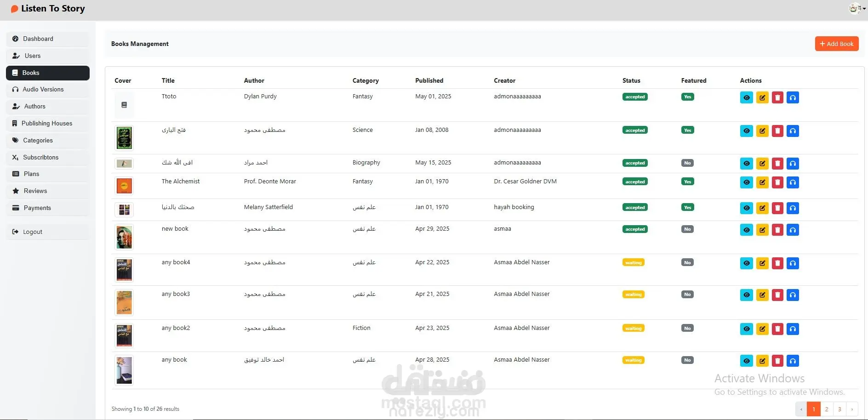Open the 'new book' cover thumbnail

tap(124, 237)
